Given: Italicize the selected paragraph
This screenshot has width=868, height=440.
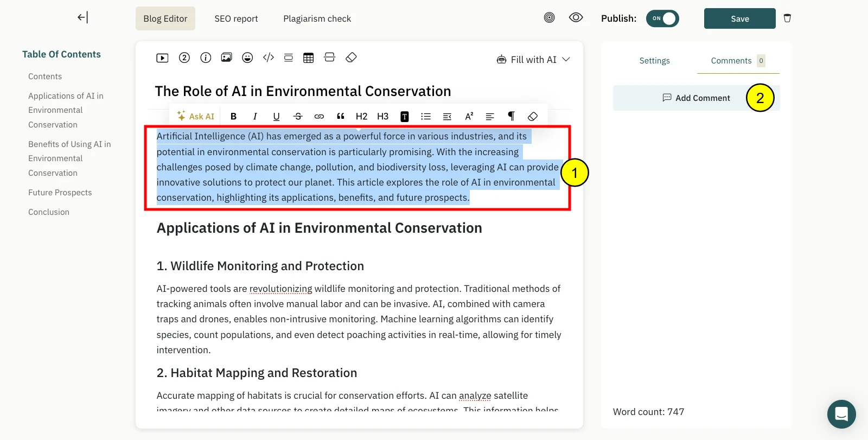Looking at the screenshot, I should 255,116.
